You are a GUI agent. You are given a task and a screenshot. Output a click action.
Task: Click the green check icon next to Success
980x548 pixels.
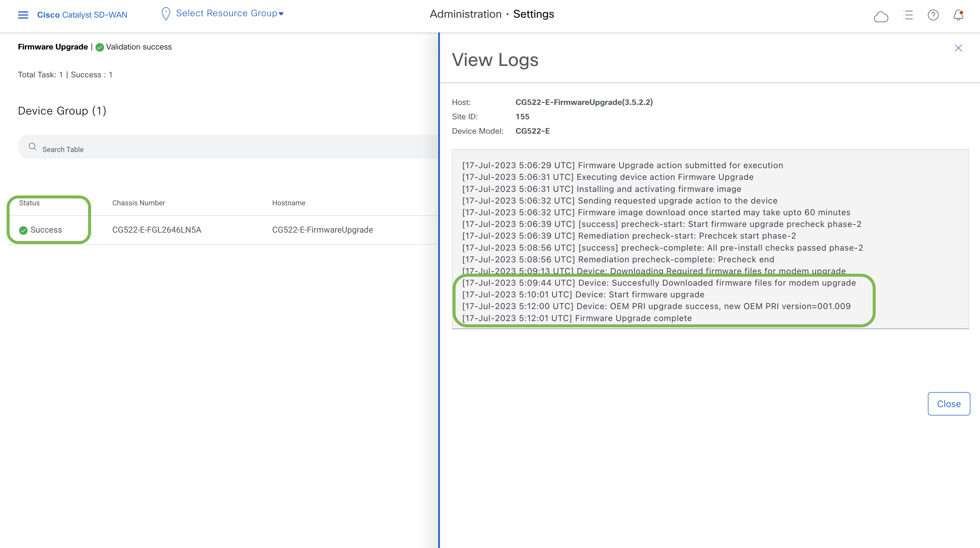(x=23, y=230)
